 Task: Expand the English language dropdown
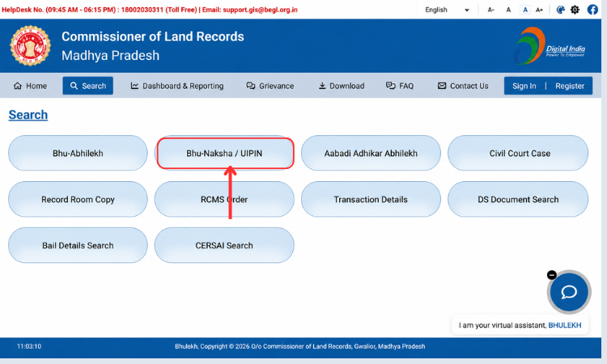(447, 10)
